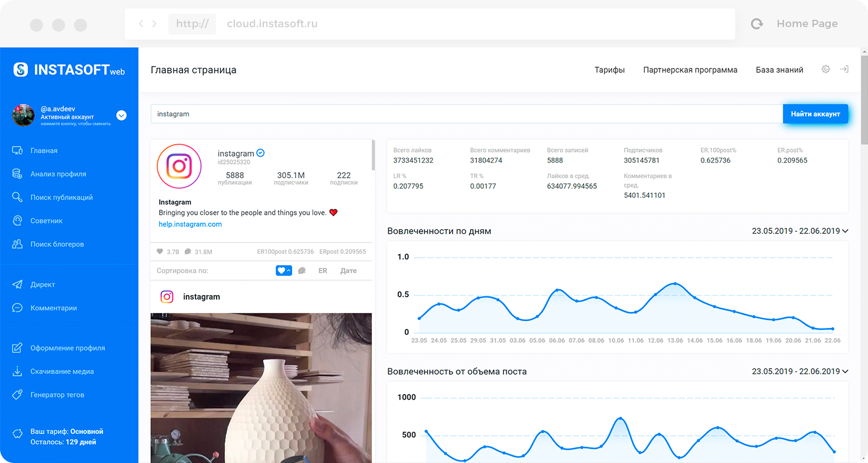Open Оформление профиля edit icon

pyautogui.click(x=18, y=348)
